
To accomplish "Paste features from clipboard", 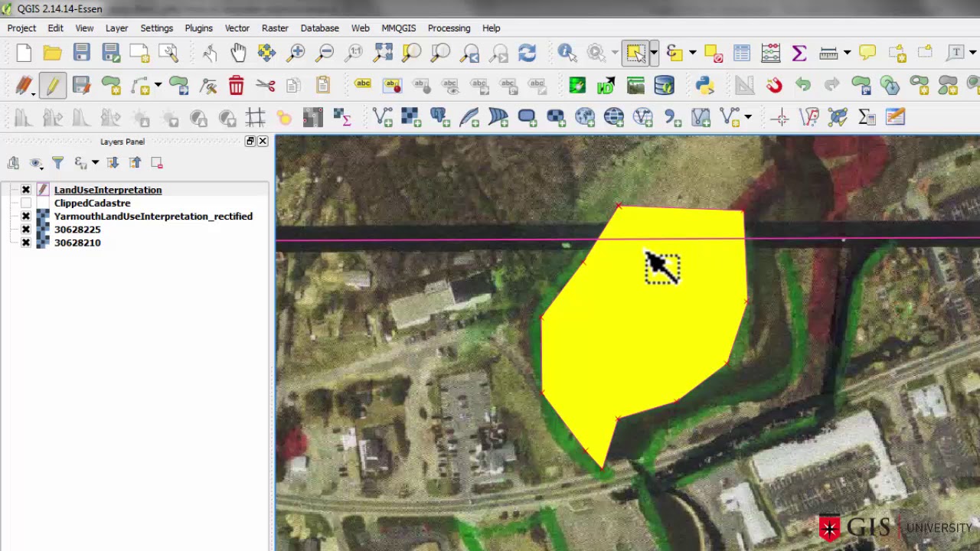I will click(x=322, y=85).
